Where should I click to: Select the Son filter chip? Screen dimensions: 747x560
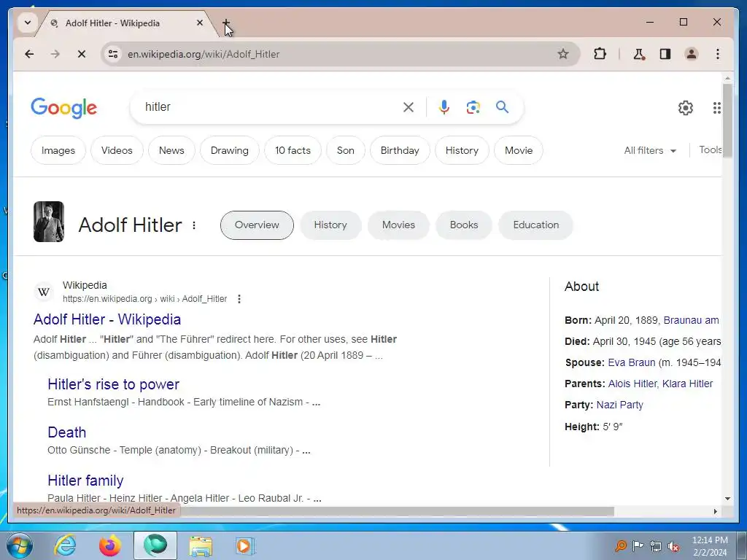click(x=345, y=150)
